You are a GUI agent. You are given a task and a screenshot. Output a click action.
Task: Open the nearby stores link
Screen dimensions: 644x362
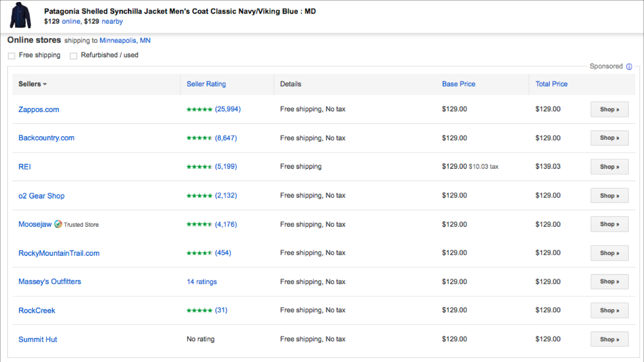click(112, 22)
